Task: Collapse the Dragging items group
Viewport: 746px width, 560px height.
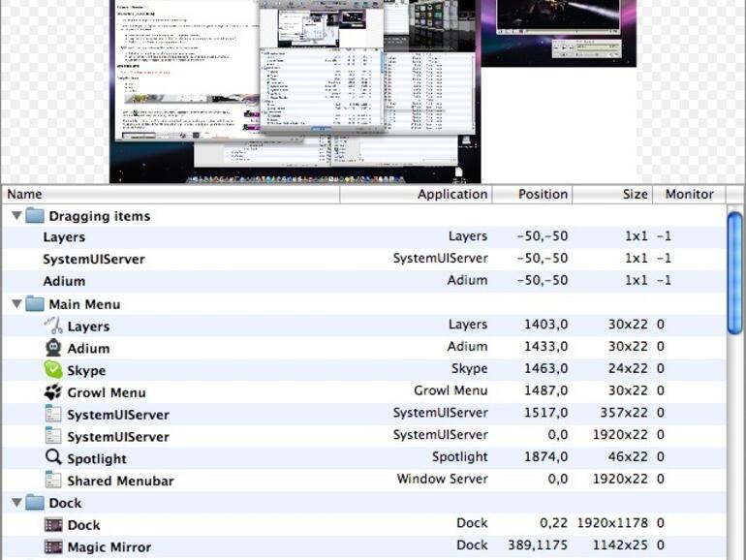Action: [x=16, y=215]
